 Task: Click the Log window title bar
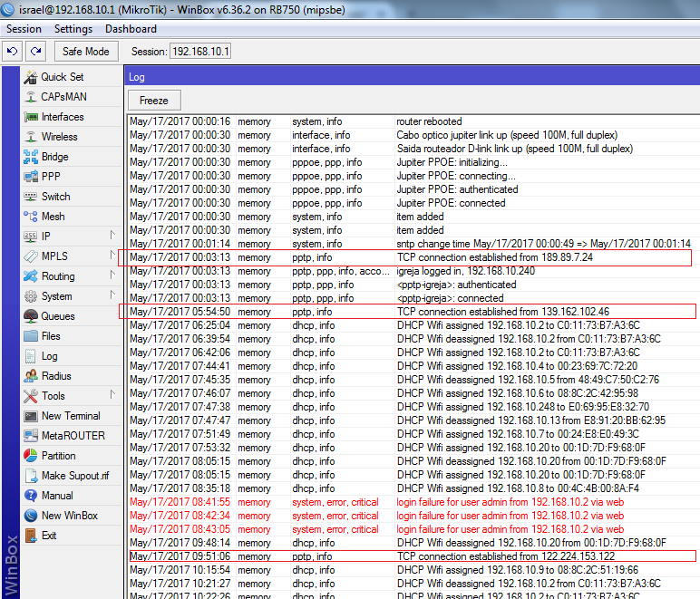tap(412, 77)
